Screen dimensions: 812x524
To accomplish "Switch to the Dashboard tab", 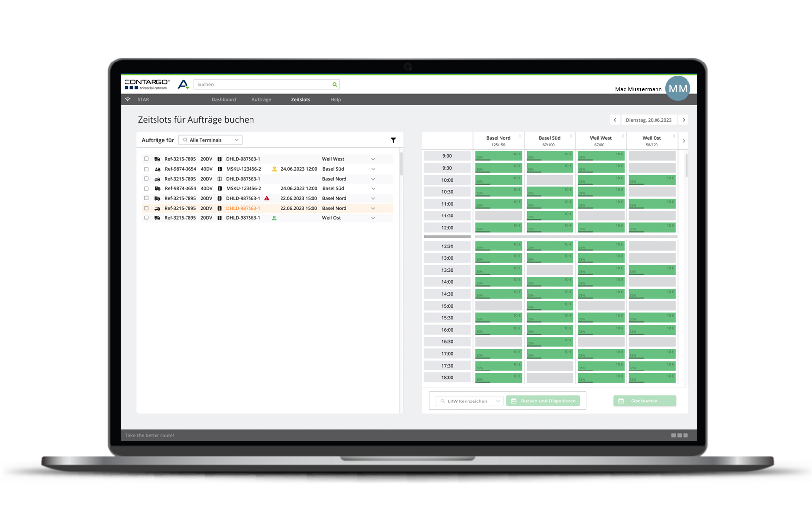I will coord(223,100).
